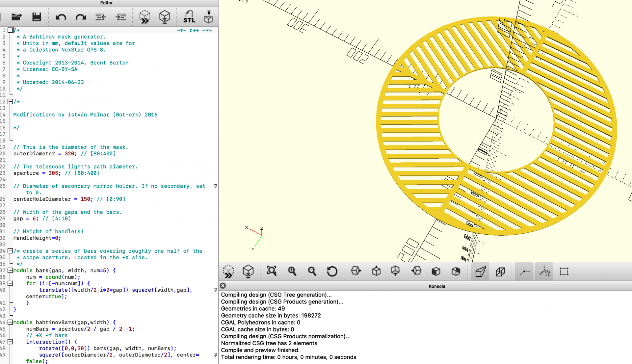Click 'Copyright 2013-2014, Brent Burton' comment

coord(75,63)
